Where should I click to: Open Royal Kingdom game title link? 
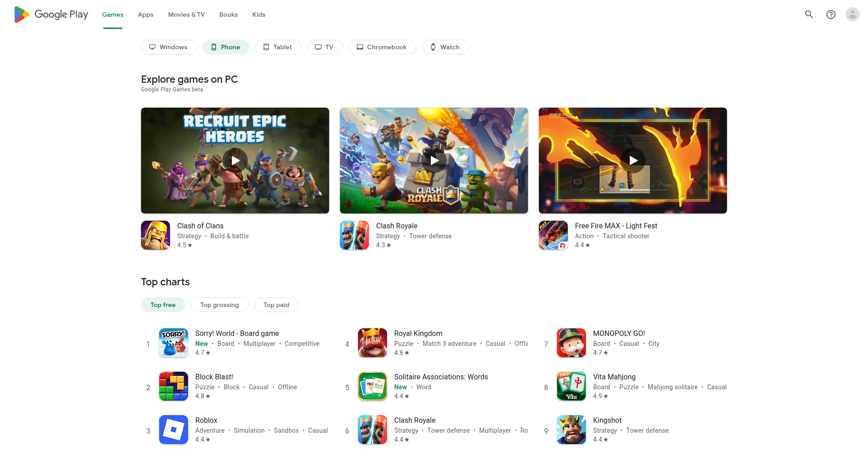pos(418,333)
